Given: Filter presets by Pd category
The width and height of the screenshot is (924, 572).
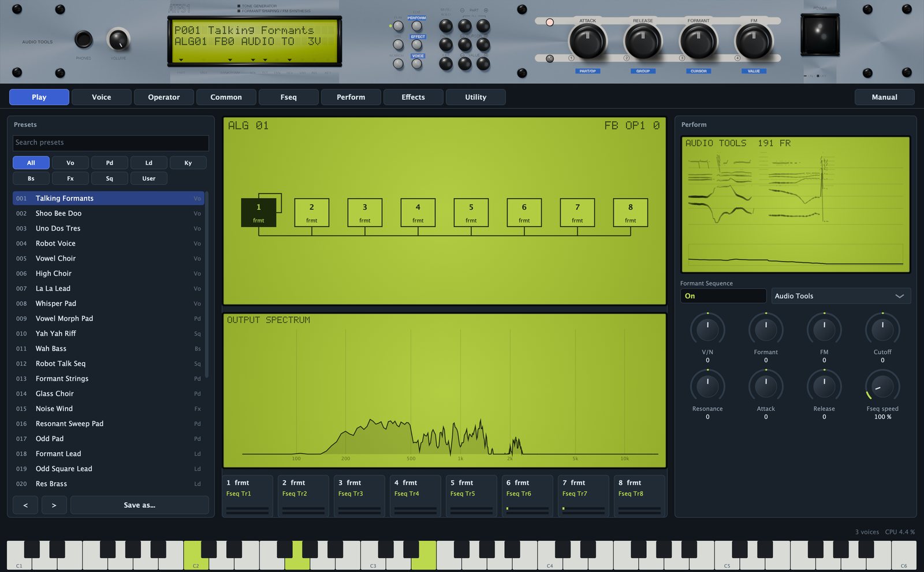Looking at the screenshot, I should [110, 163].
